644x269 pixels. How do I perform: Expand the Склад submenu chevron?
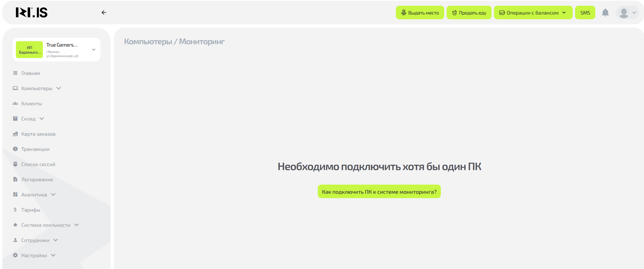click(42, 119)
